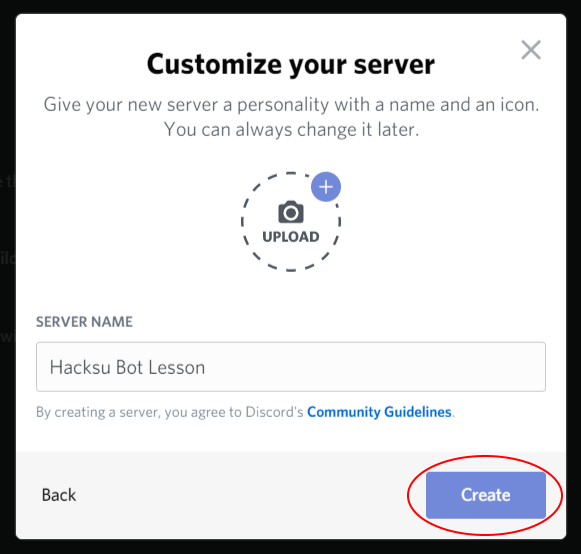
Task: Click the SERVER NAME field label
Action: (x=84, y=322)
